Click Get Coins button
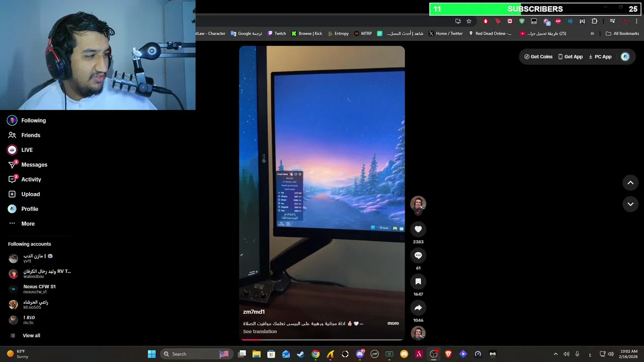Screen dimensions: 644x362 click(538, 57)
